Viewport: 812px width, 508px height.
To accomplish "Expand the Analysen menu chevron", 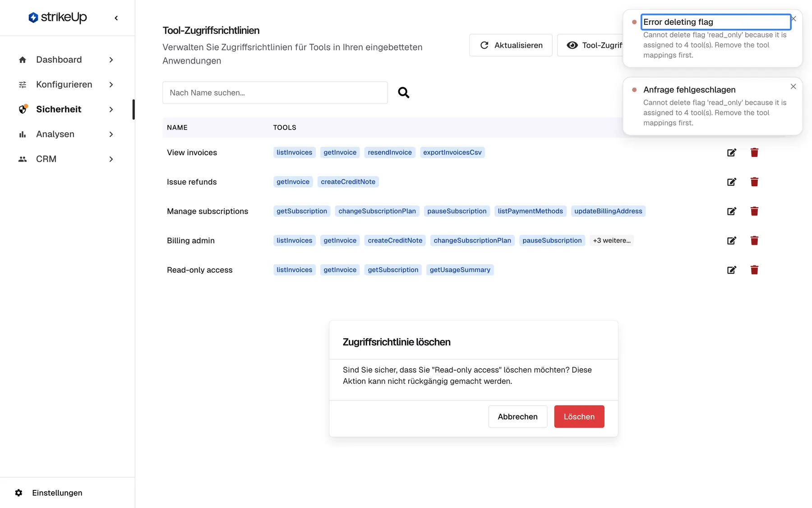I will (111, 134).
